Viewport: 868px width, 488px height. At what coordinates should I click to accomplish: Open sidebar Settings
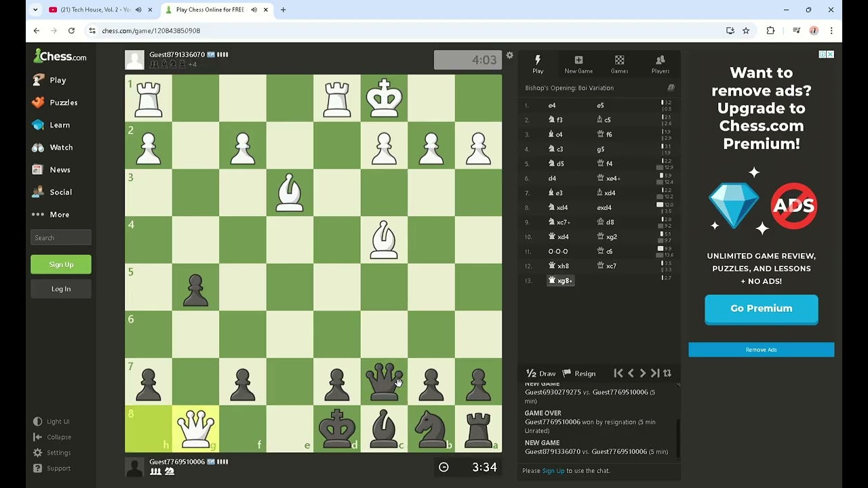(52, 453)
